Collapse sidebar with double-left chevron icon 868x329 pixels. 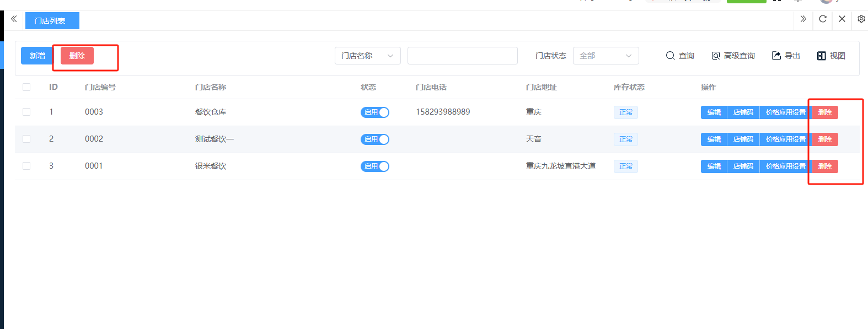[14, 19]
